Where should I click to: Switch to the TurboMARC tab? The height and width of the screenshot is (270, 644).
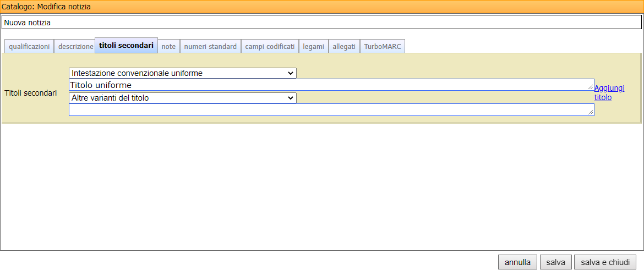(383, 47)
